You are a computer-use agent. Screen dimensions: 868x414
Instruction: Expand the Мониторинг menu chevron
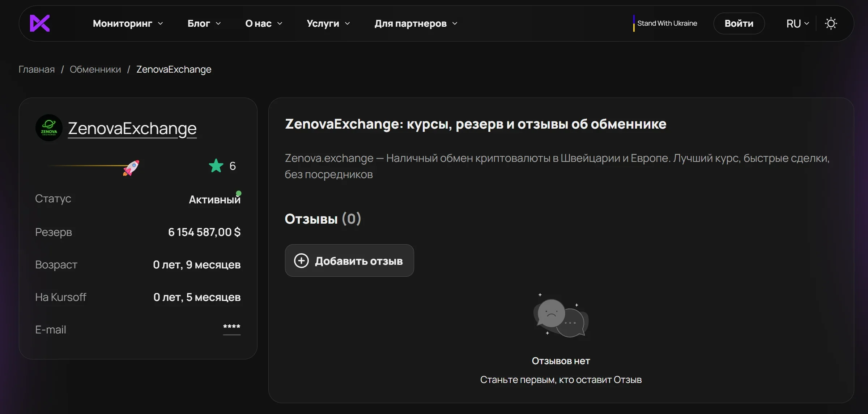coord(161,23)
